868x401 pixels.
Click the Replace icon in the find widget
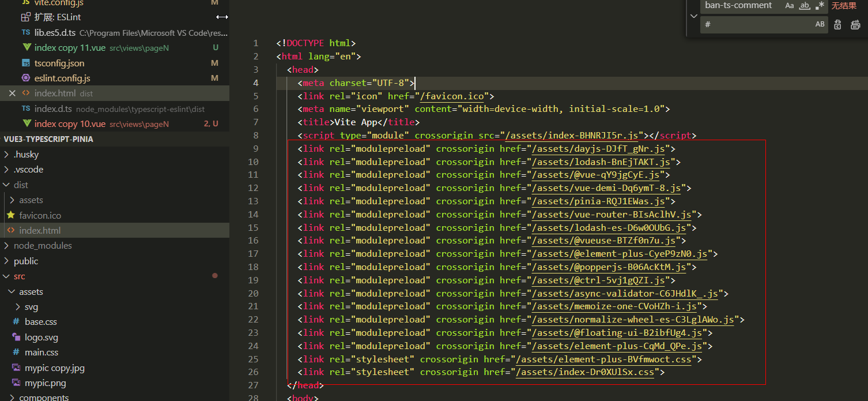[x=838, y=24]
